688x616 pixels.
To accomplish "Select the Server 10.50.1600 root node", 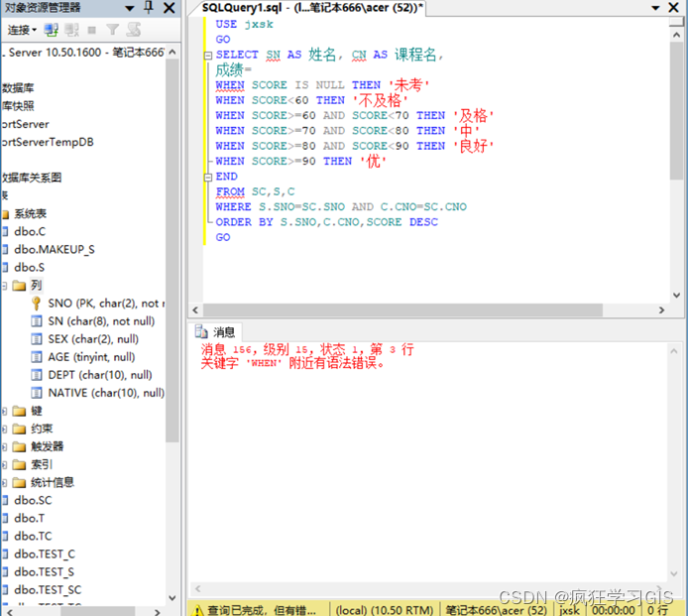I will 83,53.
